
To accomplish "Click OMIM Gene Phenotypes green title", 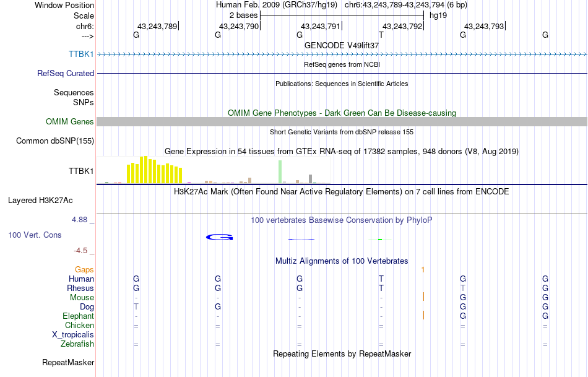I will point(342,113).
